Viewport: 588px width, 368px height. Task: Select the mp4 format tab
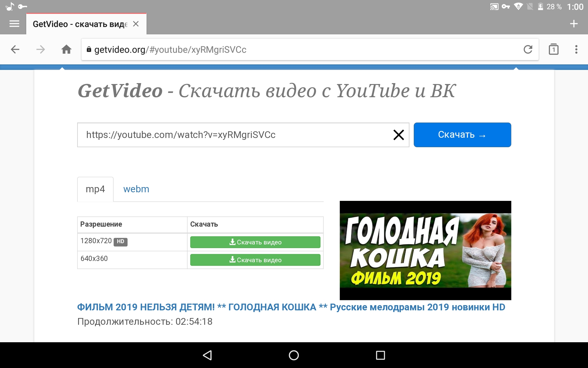95,189
